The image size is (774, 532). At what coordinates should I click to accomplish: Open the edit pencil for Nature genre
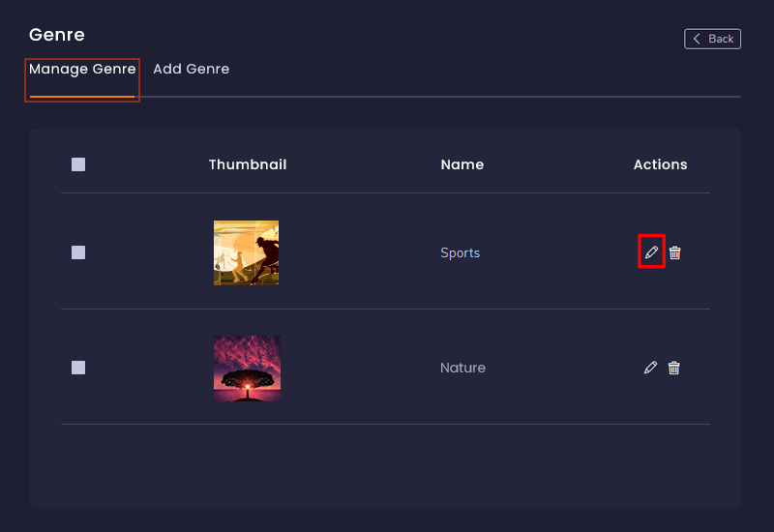pos(650,368)
